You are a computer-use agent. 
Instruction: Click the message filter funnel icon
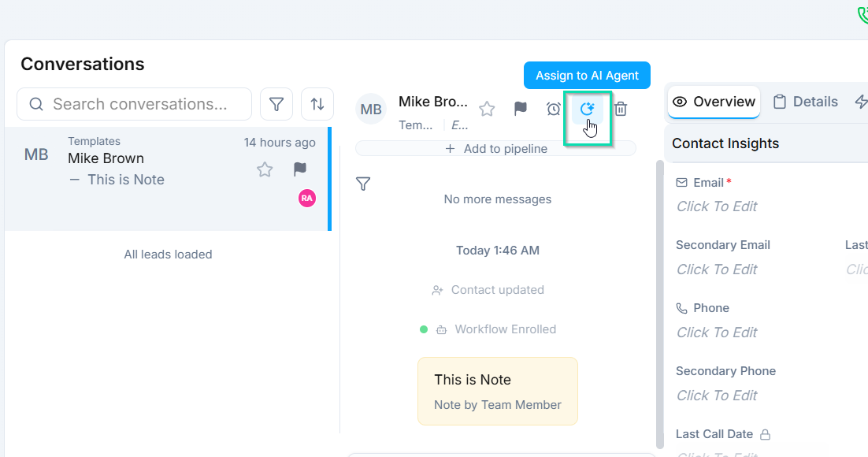pos(363,184)
